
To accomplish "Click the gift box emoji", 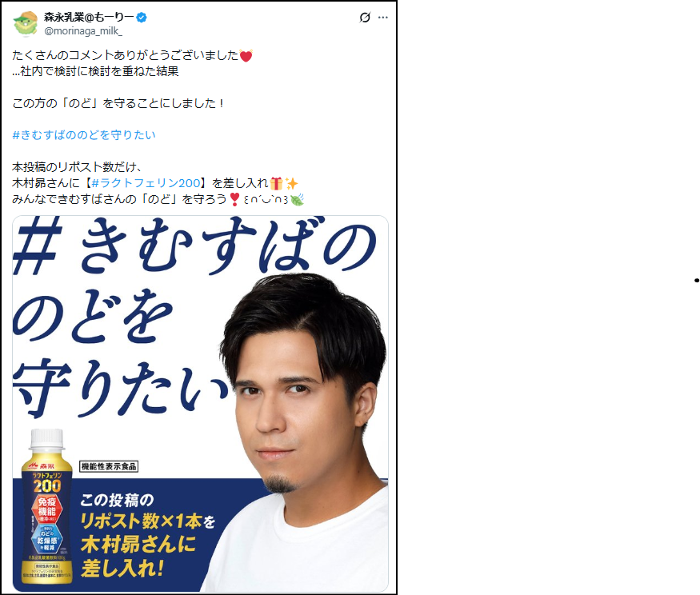I will pos(276,183).
